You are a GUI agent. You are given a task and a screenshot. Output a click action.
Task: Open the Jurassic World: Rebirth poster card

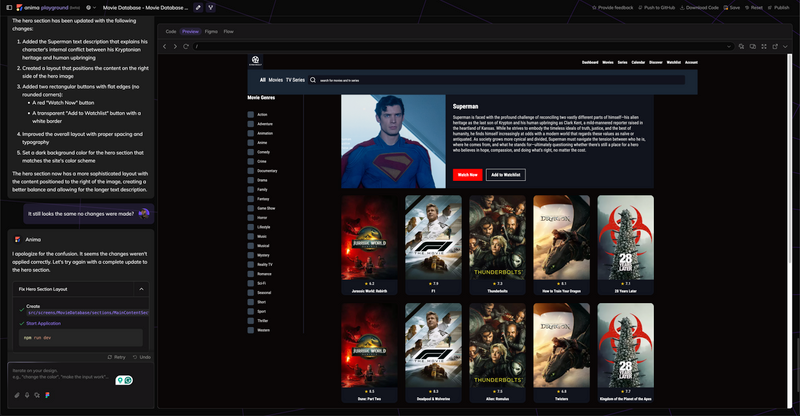click(369, 245)
